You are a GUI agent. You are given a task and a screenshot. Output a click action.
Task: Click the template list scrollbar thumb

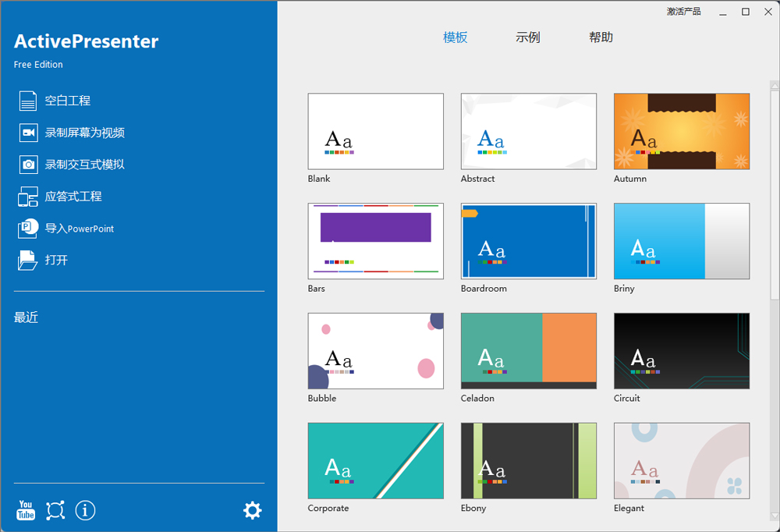(x=775, y=194)
